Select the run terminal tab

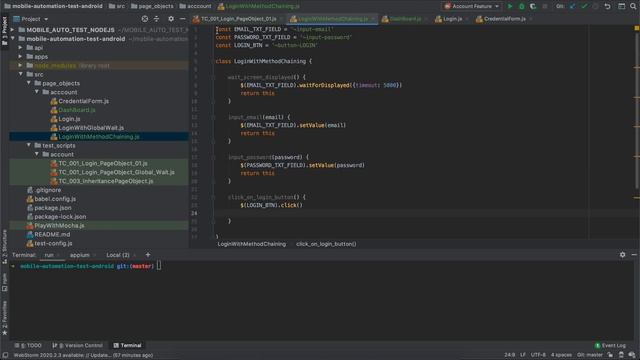pos(49,255)
